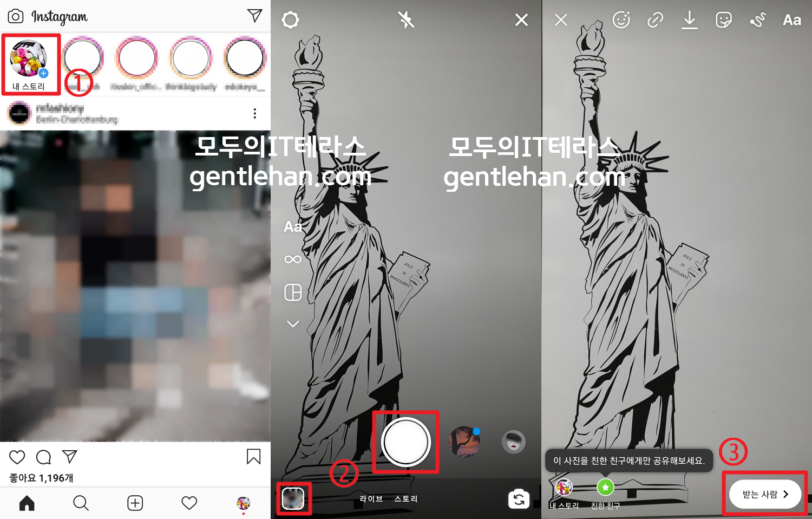
Task: Open fifth story ring in feed
Action: click(245, 57)
